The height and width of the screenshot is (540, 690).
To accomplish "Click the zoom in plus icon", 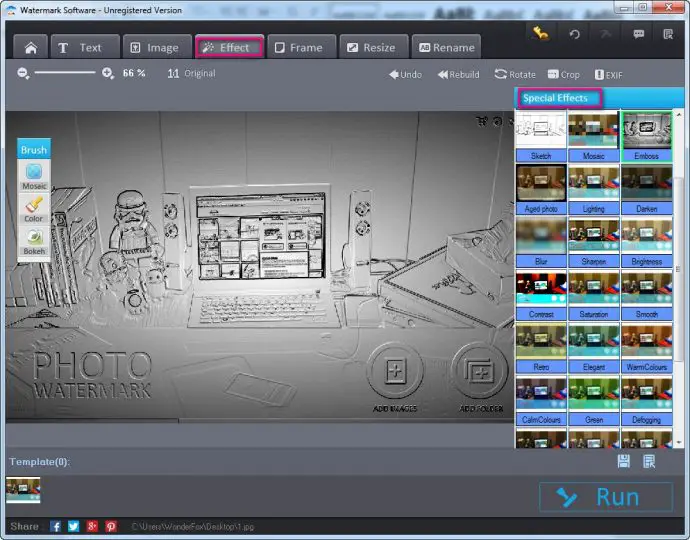I will (x=108, y=73).
